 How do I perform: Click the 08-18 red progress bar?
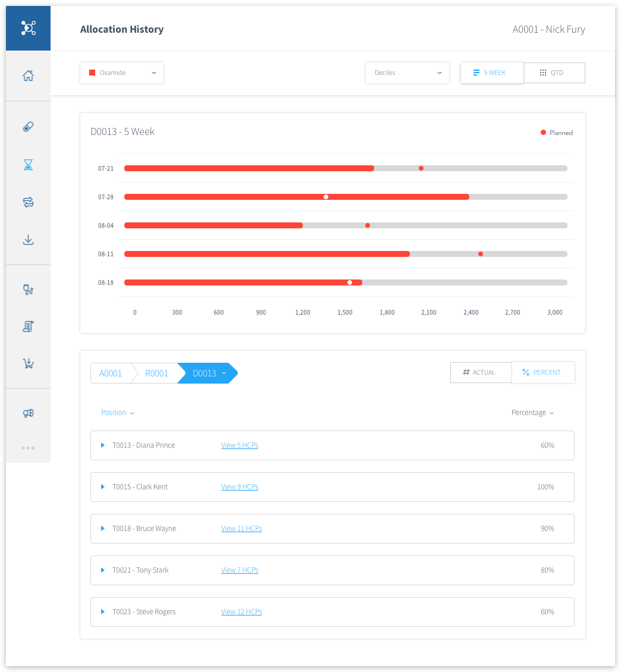tap(243, 282)
